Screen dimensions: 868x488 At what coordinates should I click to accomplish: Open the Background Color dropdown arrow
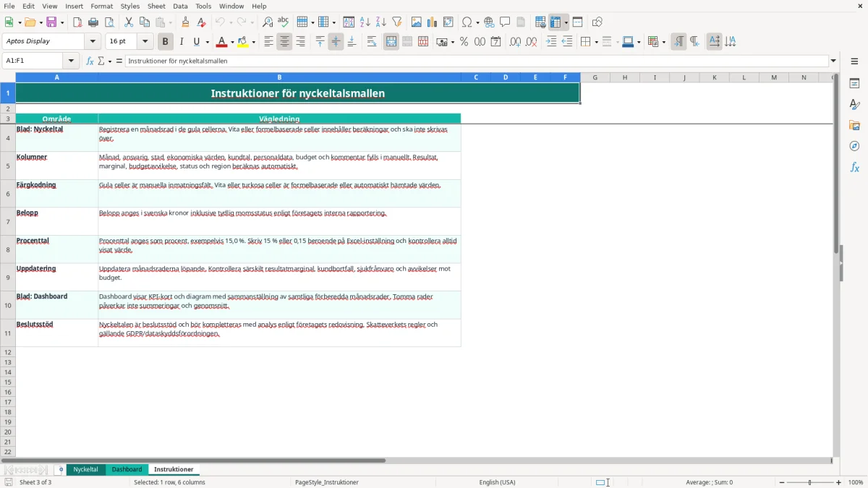pyautogui.click(x=253, y=42)
